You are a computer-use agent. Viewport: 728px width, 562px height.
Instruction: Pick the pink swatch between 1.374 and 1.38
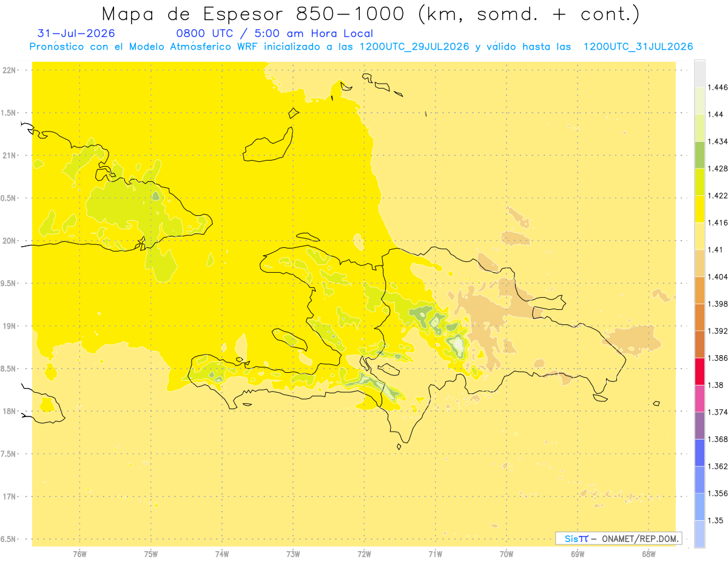point(699,399)
